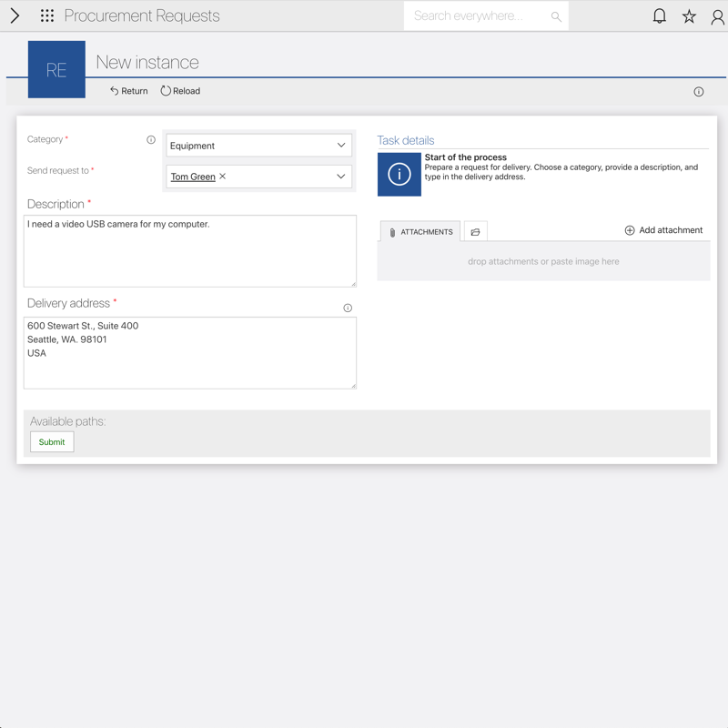Open the user profile icon

717,15
